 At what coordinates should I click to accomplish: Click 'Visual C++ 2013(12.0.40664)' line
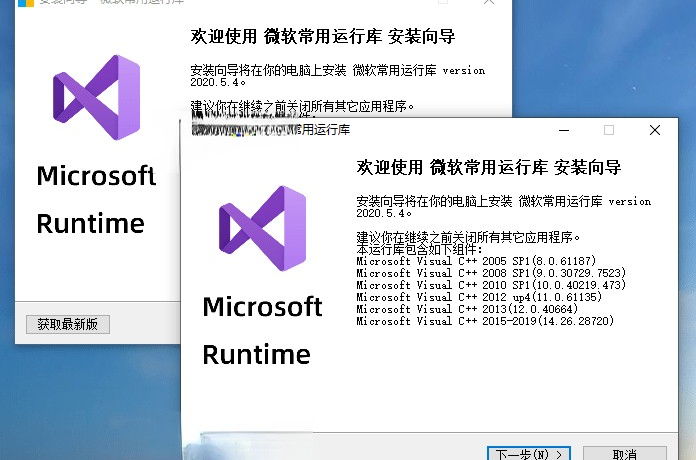pos(467,309)
